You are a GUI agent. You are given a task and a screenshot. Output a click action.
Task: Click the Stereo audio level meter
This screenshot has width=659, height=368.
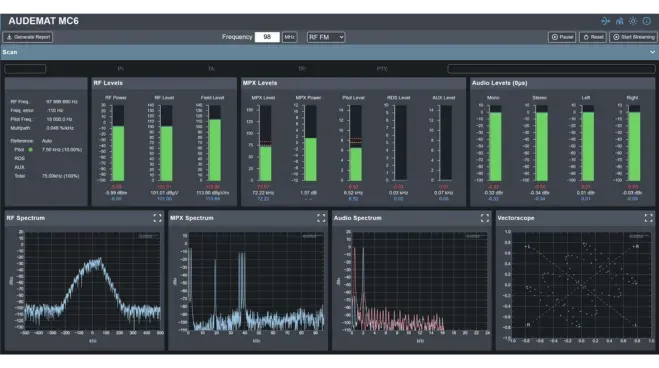[x=542, y=143]
